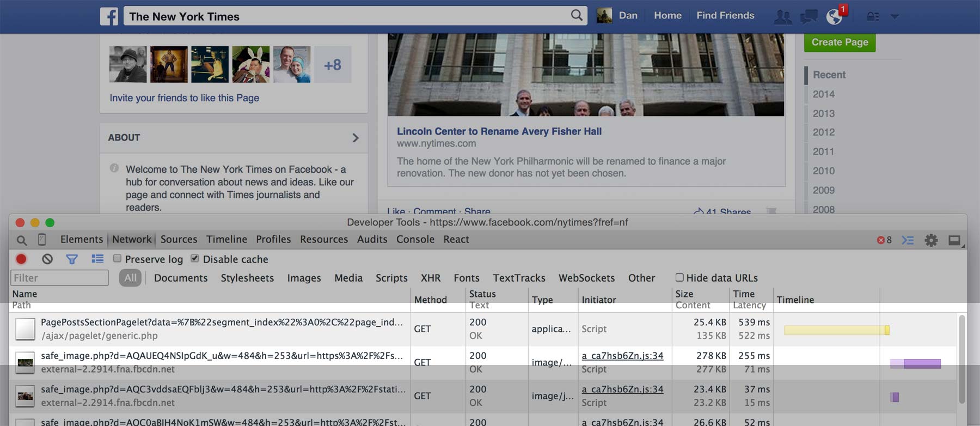980x426 pixels.
Task: Select Recent in page timeline
Action: [829, 75]
